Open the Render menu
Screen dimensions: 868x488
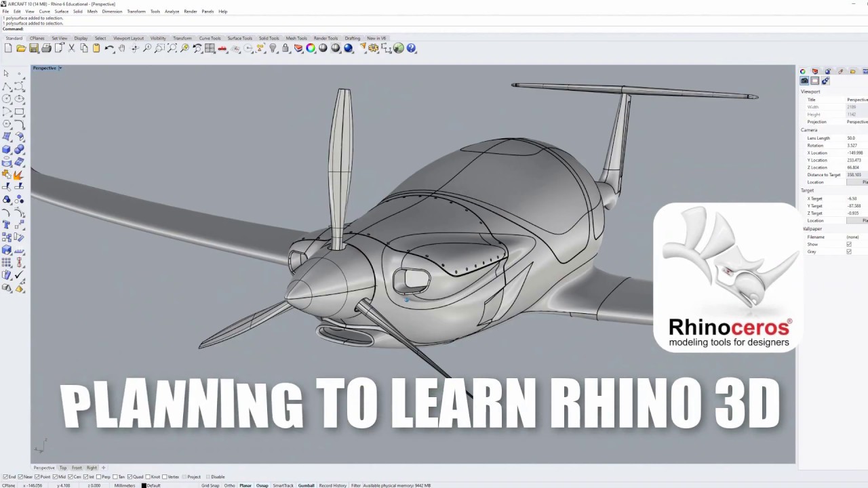(191, 12)
